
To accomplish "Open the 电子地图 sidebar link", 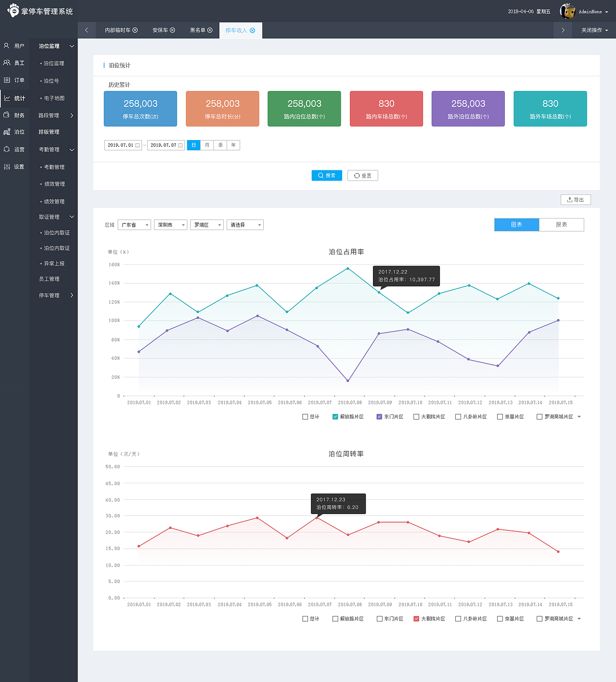I will [x=54, y=98].
